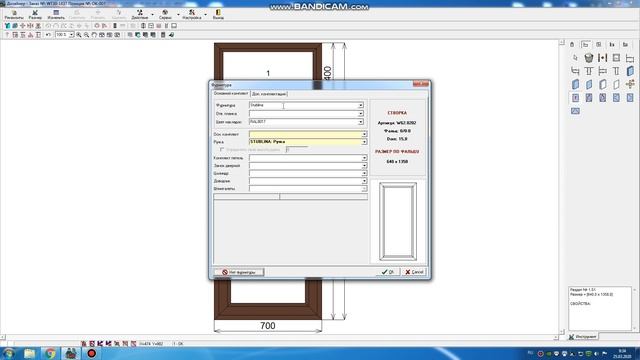Switch to the Доп. комплектация tab
Image resolution: width=640 pixels, height=360 pixels.
click(x=269, y=94)
